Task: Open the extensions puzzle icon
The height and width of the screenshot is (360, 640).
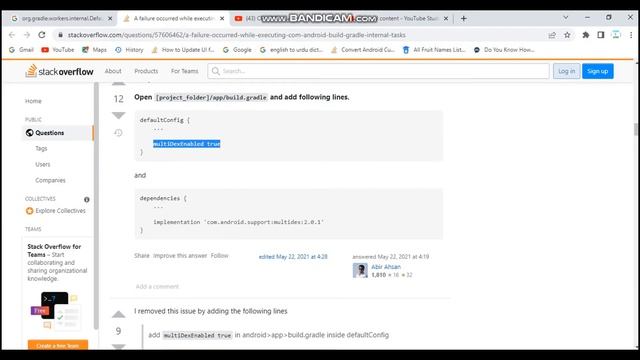Action: pos(586,35)
